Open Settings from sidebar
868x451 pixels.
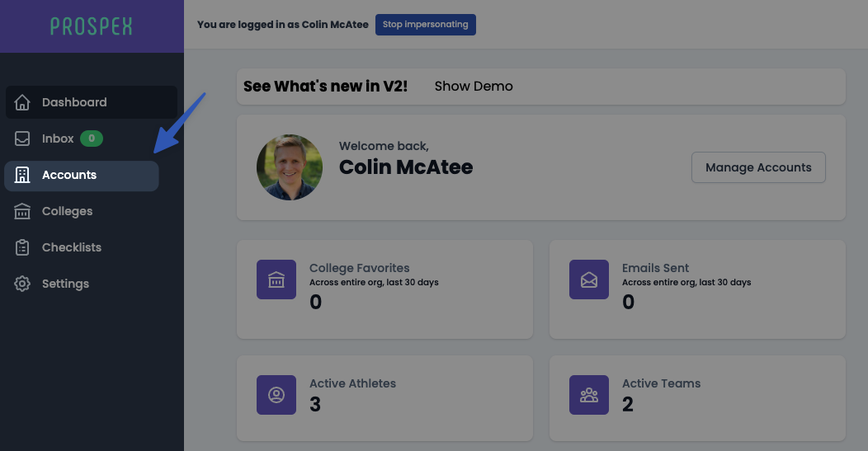[92, 284]
